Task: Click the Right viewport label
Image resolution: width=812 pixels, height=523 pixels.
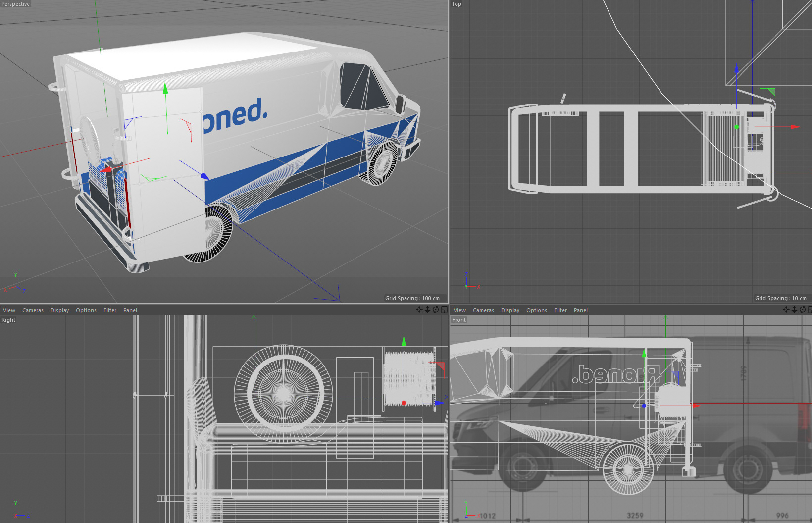Action: [8, 320]
